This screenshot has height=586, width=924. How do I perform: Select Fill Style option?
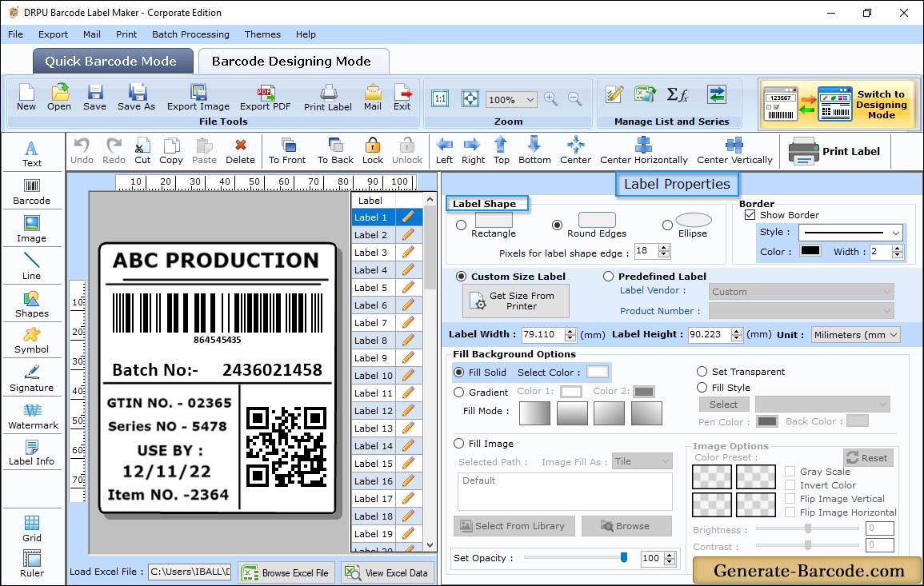[x=702, y=388]
